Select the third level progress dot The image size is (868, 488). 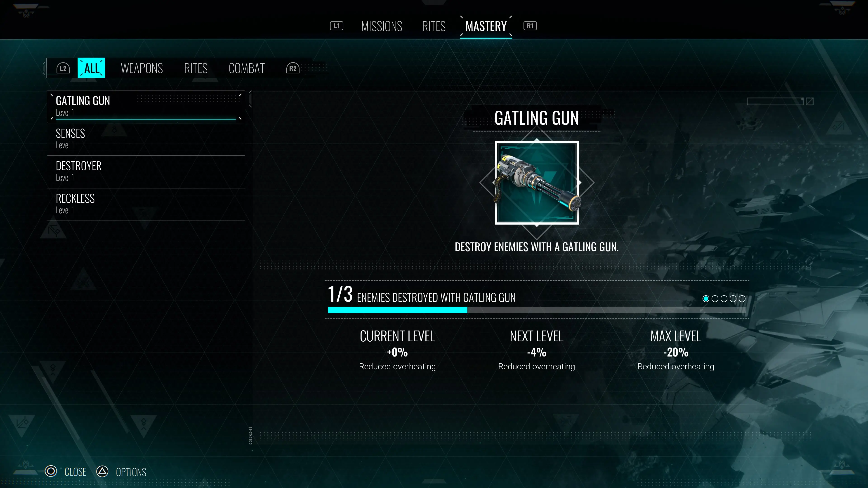tap(724, 299)
